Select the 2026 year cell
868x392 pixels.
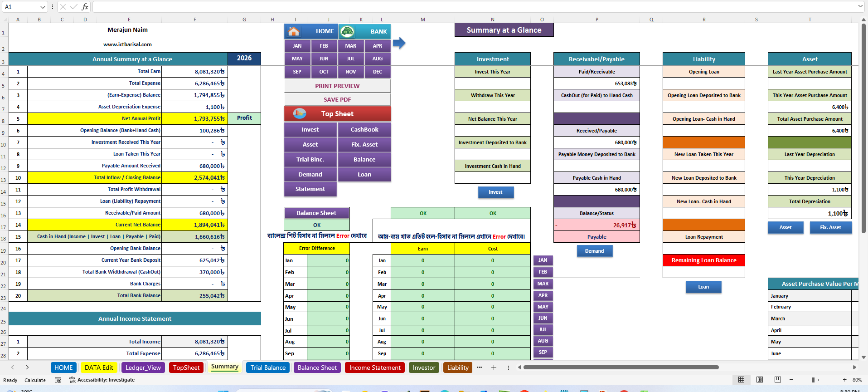click(x=244, y=58)
